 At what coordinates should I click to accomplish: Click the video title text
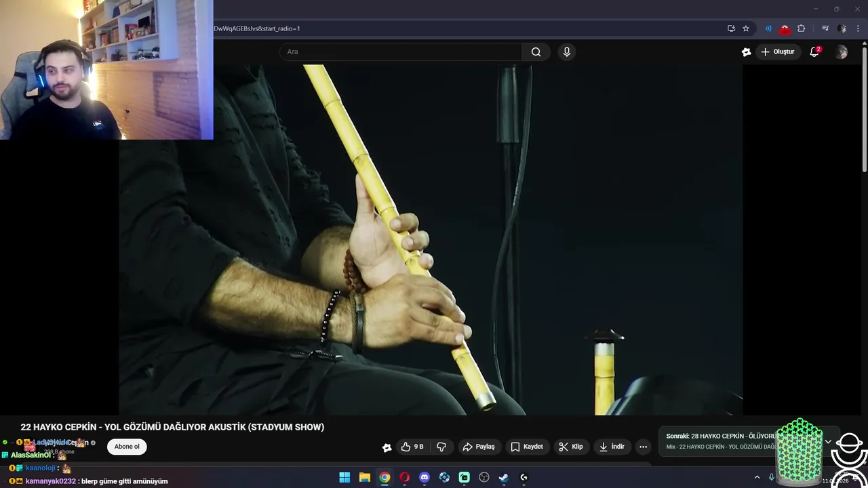(x=172, y=427)
